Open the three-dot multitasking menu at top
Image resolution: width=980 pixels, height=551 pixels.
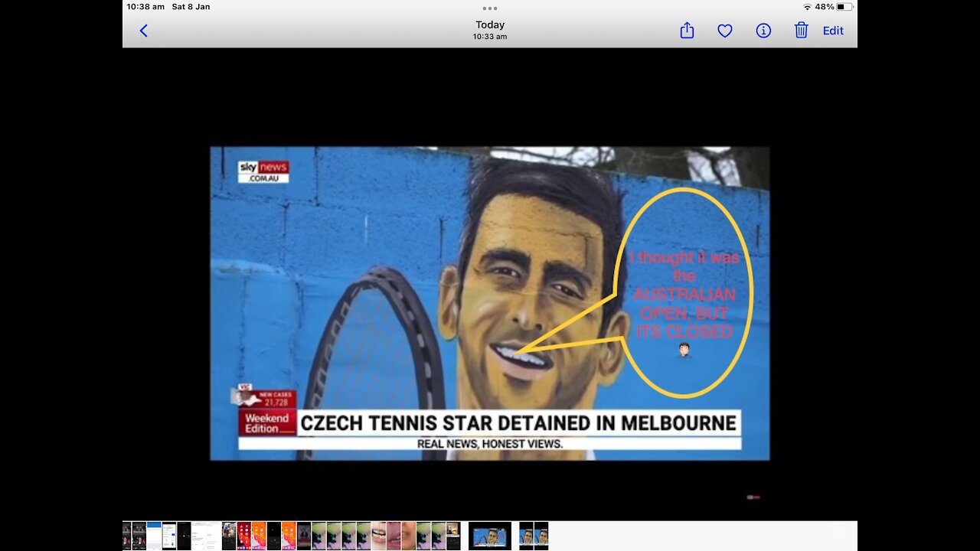click(x=490, y=8)
